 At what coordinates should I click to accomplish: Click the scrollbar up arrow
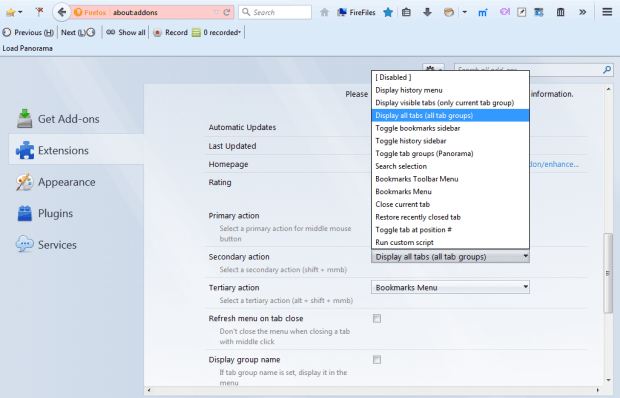tap(608, 89)
